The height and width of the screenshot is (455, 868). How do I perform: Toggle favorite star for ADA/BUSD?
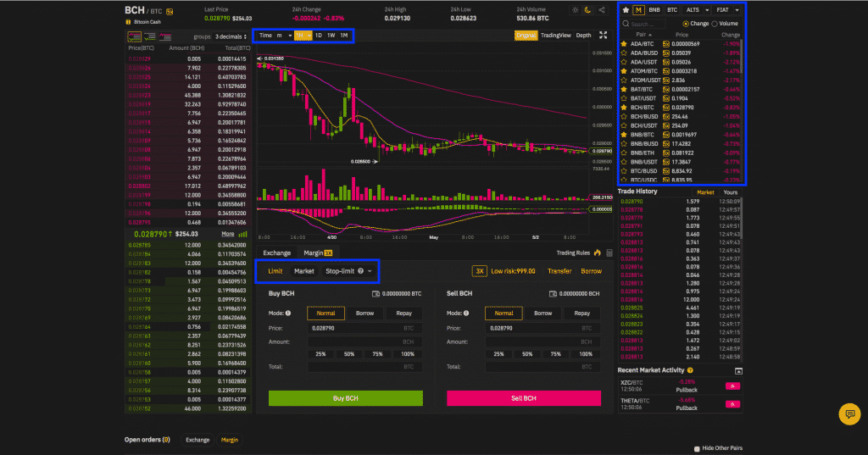624,53
